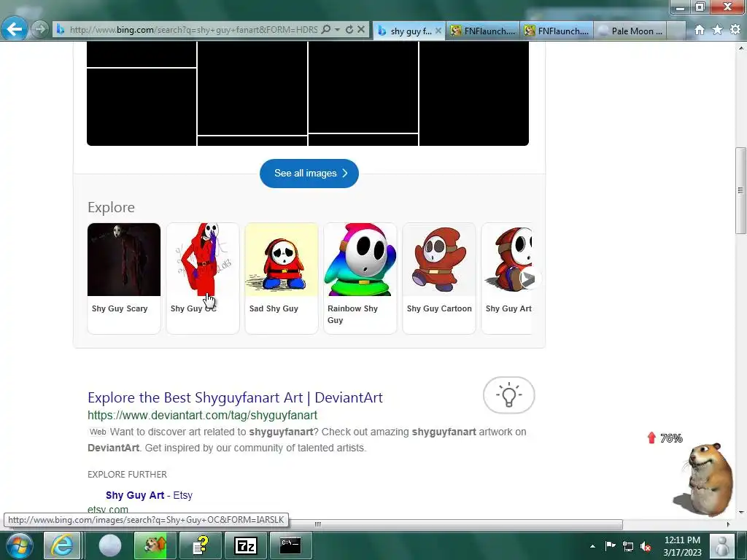747x560 pixels.
Task: Close the 'shy guy f...' tab
Action: pos(438,31)
